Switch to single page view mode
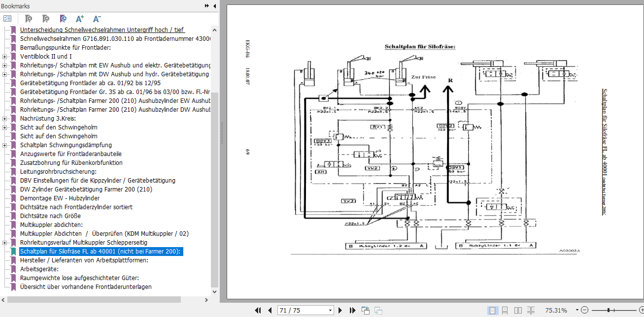Screen dimensions: 644x317 click(492, 310)
